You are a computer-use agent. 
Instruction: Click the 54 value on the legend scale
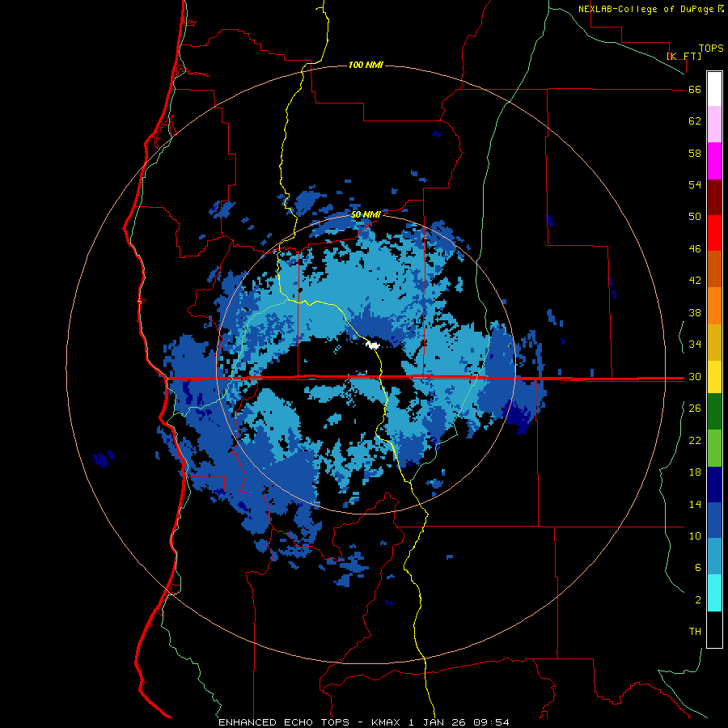[695, 184]
